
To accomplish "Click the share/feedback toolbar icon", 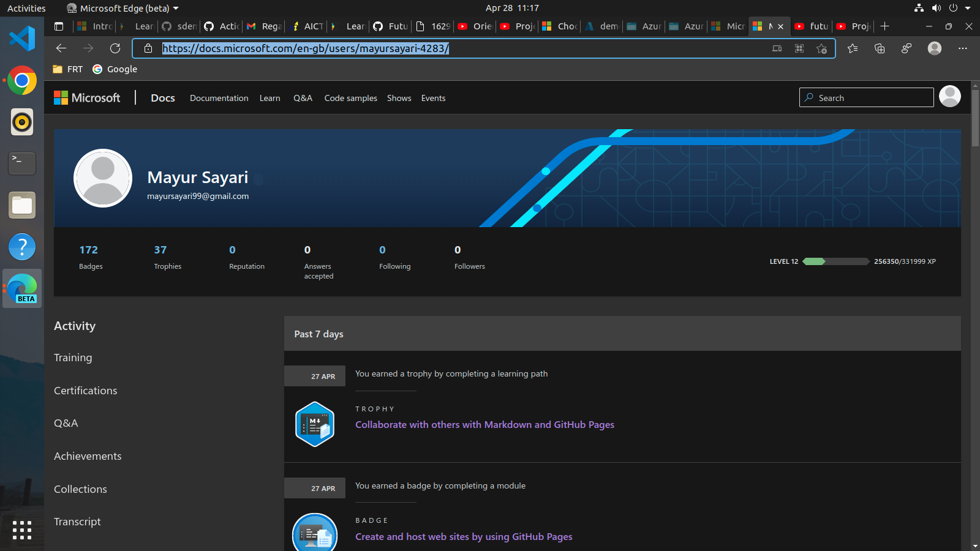I will click(907, 48).
